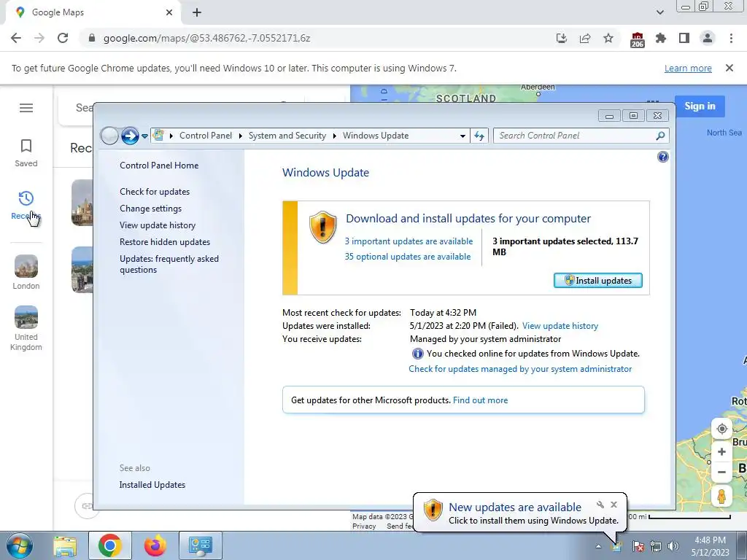Screen dimensions: 747x560
Task: Click the Install updates button
Action: (598, 281)
